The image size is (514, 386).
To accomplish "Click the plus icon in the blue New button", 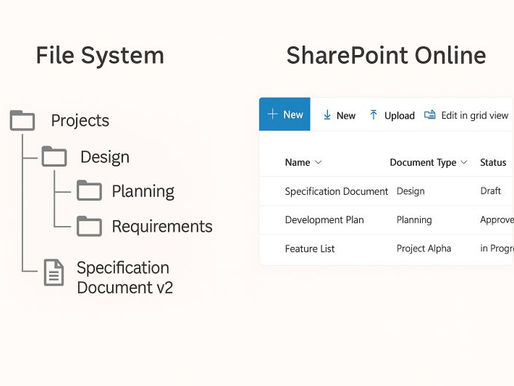I will (x=272, y=114).
